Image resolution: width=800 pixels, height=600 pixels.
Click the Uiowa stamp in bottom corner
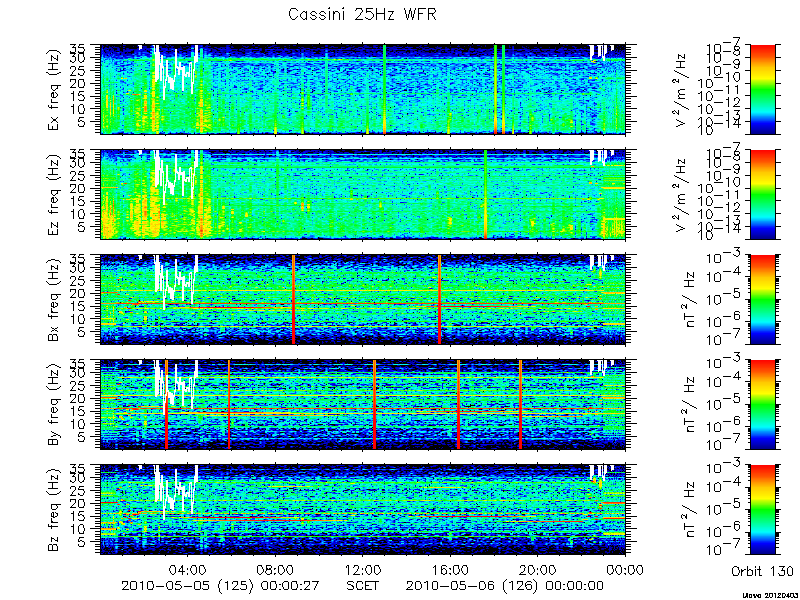[x=770, y=595]
